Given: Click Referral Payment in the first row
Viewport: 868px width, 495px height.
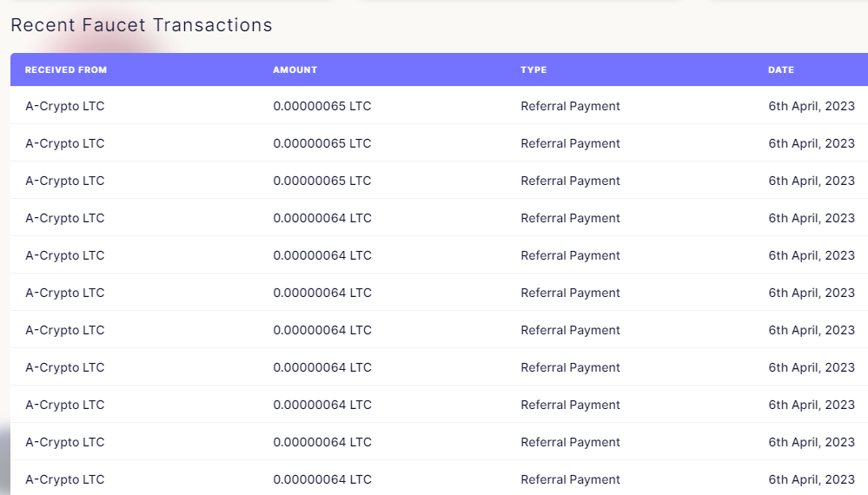Looking at the screenshot, I should click(x=570, y=106).
